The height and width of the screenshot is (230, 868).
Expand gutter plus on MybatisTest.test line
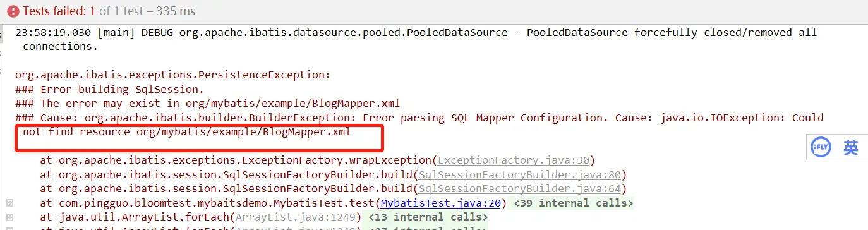tap(9, 203)
